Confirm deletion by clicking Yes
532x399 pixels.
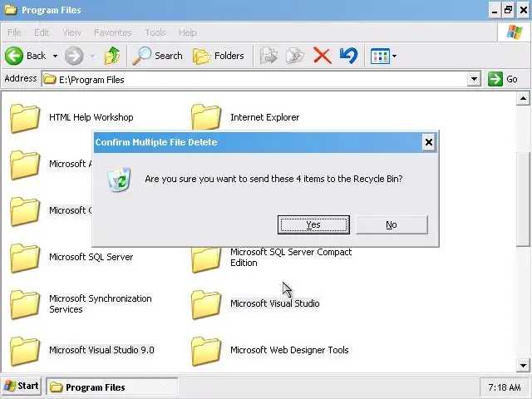pyautogui.click(x=313, y=224)
